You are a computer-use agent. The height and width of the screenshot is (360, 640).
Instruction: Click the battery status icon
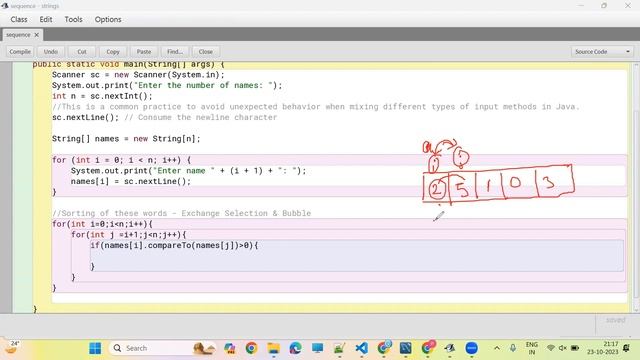click(x=575, y=348)
